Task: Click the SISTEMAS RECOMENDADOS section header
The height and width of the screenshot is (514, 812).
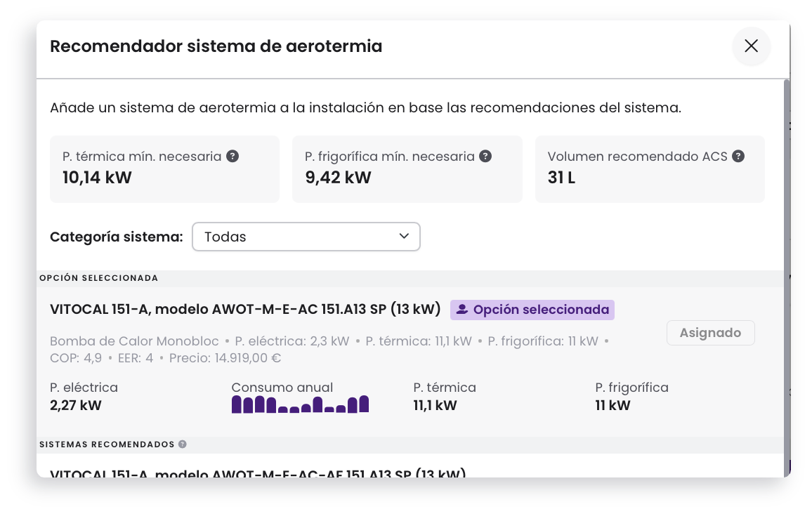Action: (x=107, y=444)
